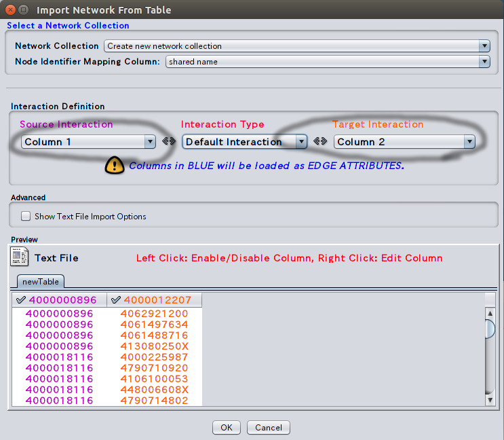Click cell 4062921200 in preview table
This screenshot has height=440, width=504.
(x=154, y=314)
